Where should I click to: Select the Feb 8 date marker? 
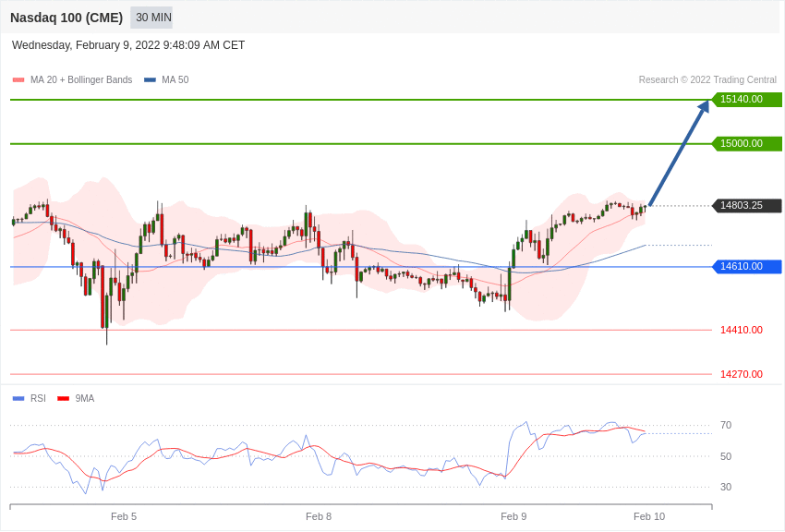(x=319, y=516)
